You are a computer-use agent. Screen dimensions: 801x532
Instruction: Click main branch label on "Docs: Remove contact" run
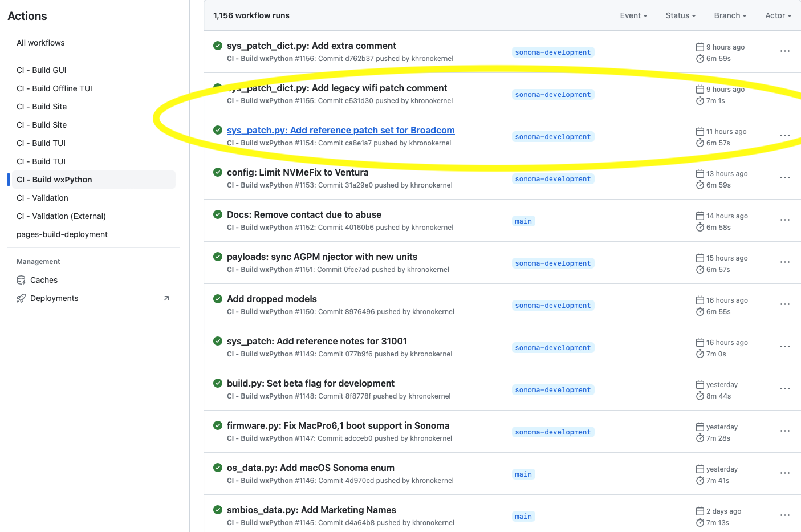pyautogui.click(x=523, y=221)
